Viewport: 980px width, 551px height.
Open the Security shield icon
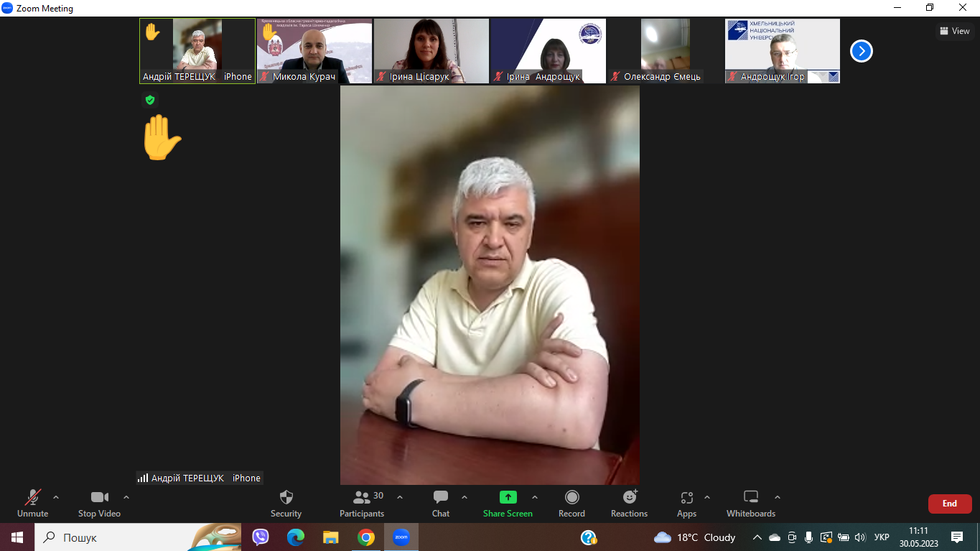click(x=286, y=498)
